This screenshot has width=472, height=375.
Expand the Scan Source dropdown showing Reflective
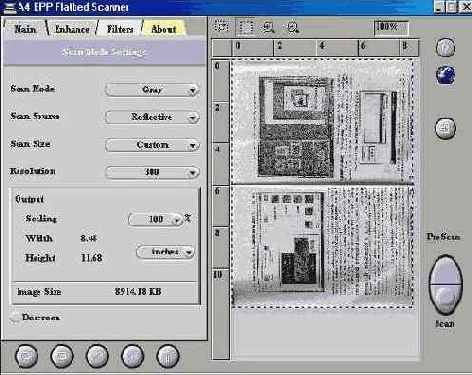point(152,117)
